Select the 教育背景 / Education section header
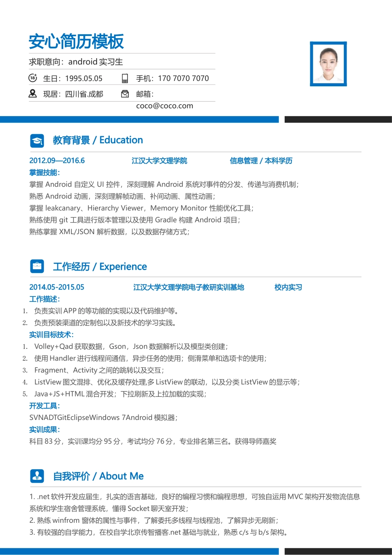 (x=98, y=140)
